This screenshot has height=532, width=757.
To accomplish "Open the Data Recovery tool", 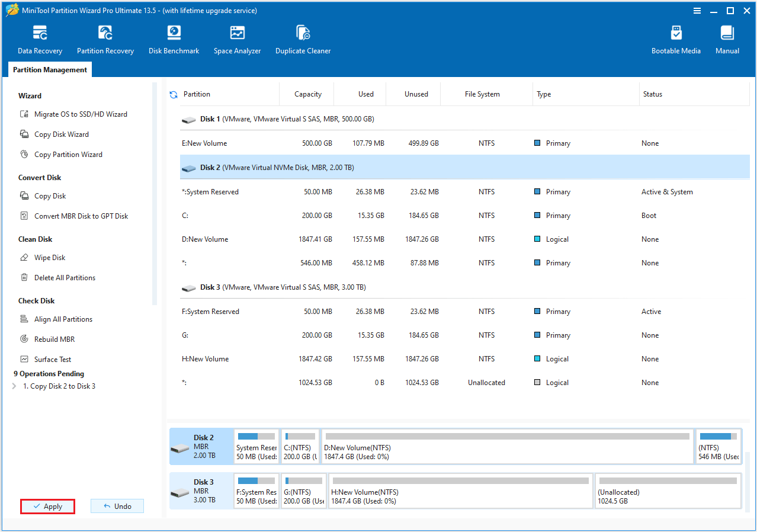I will [x=39, y=39].
